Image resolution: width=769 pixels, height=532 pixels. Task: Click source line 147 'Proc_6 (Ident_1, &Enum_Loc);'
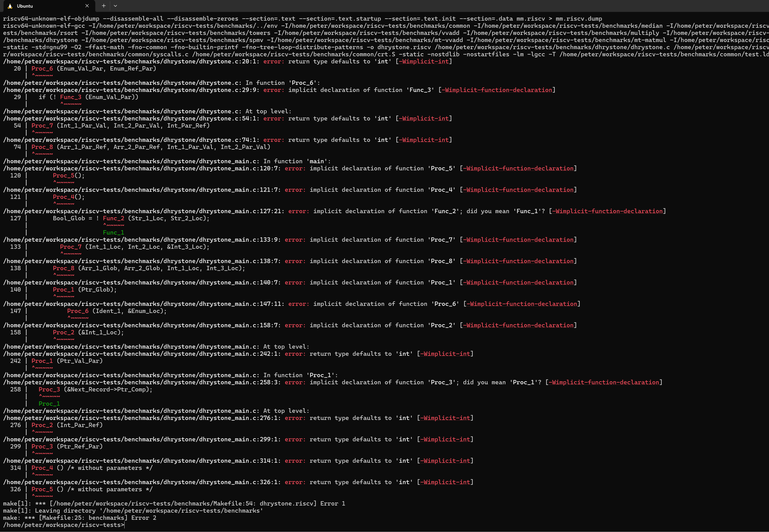tap(88, 311)
